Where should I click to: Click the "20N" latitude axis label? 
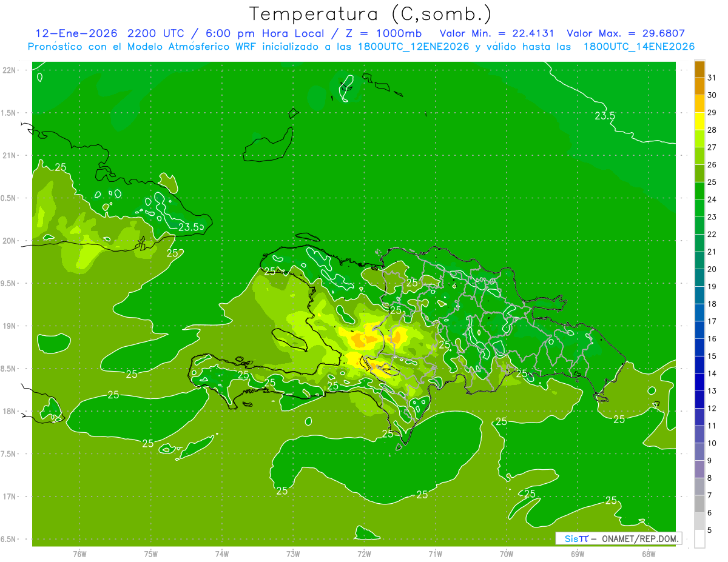(x=9, y=241)
